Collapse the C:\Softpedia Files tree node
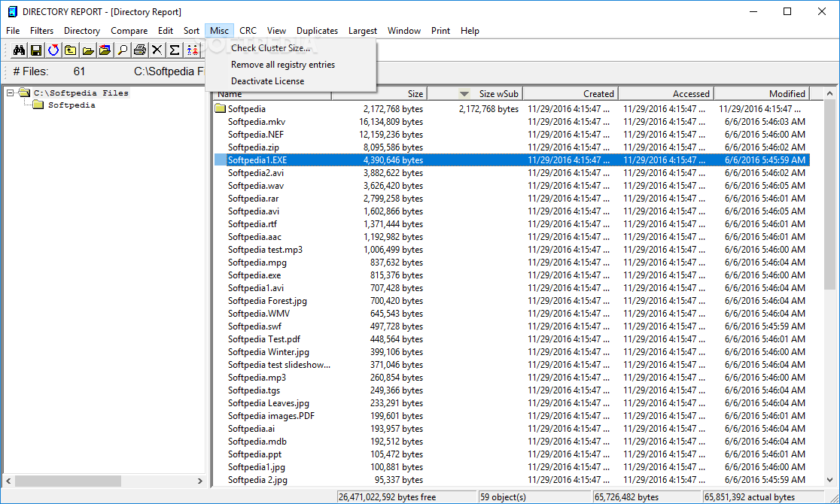This screenshot has height=504, width=840. pos(11,93)
